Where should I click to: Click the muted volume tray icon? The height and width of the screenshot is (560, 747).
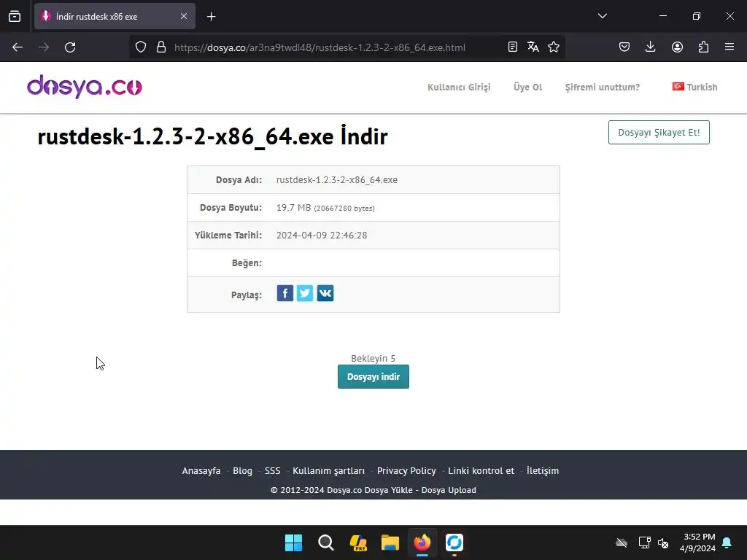[x=663, y=542]
